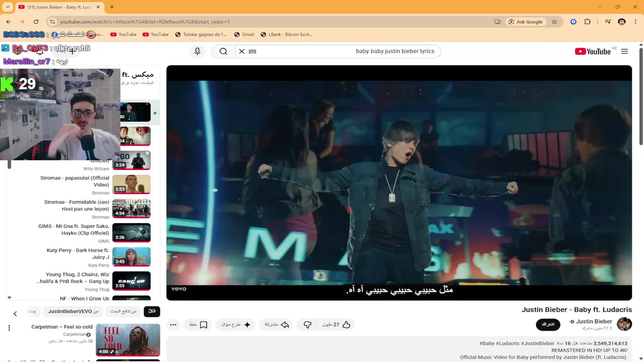
Task: Open Chrome three-dot menu
Action: coord(636,22)
